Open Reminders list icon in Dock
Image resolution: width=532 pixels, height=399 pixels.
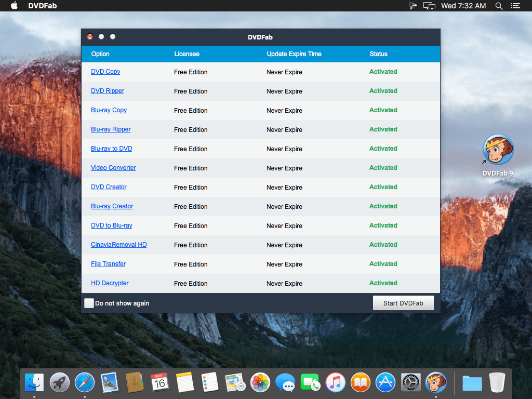pos(210,382)
